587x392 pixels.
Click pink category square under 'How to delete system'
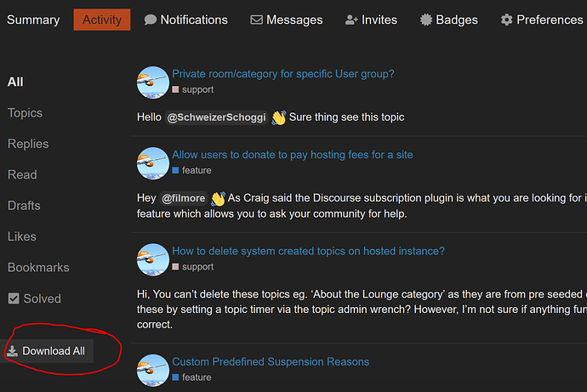click(x=175, y=267)
